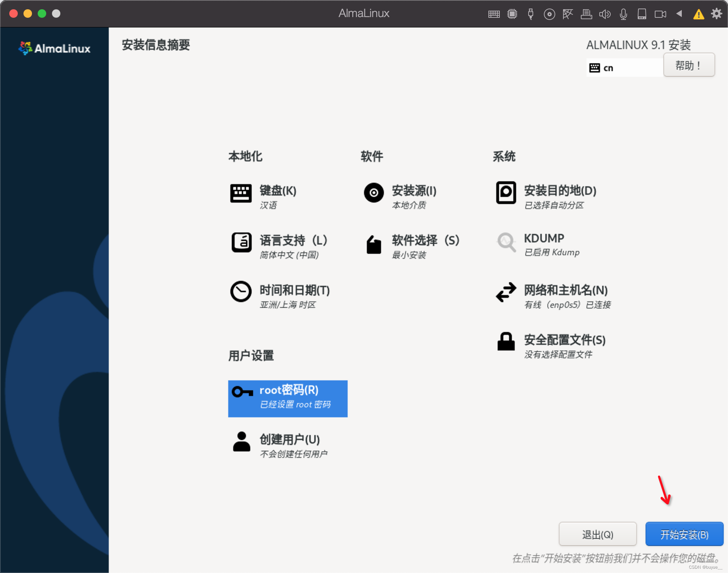Click the cn keyboard layout indicator
Image resolution: width=728 pixels, height=573 pixels.
tap(624, 67)
